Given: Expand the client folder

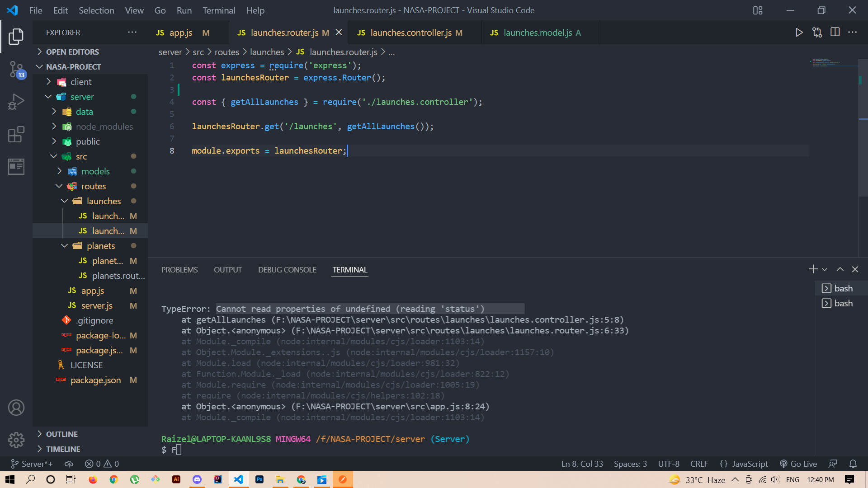Looking at the screenshot, I should coord(90,82).
